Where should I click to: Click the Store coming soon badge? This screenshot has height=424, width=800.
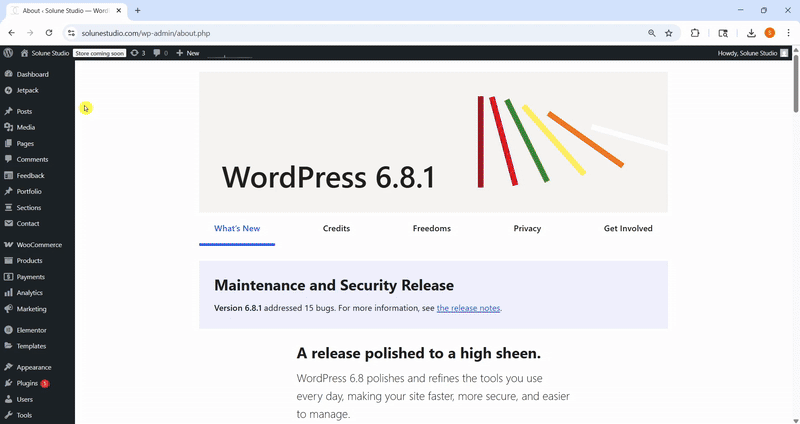99,53
